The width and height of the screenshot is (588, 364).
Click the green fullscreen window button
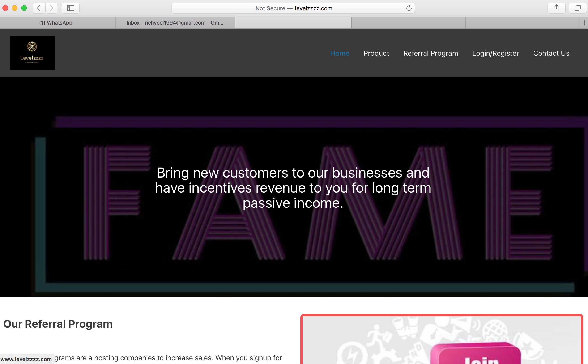point(24,8)
